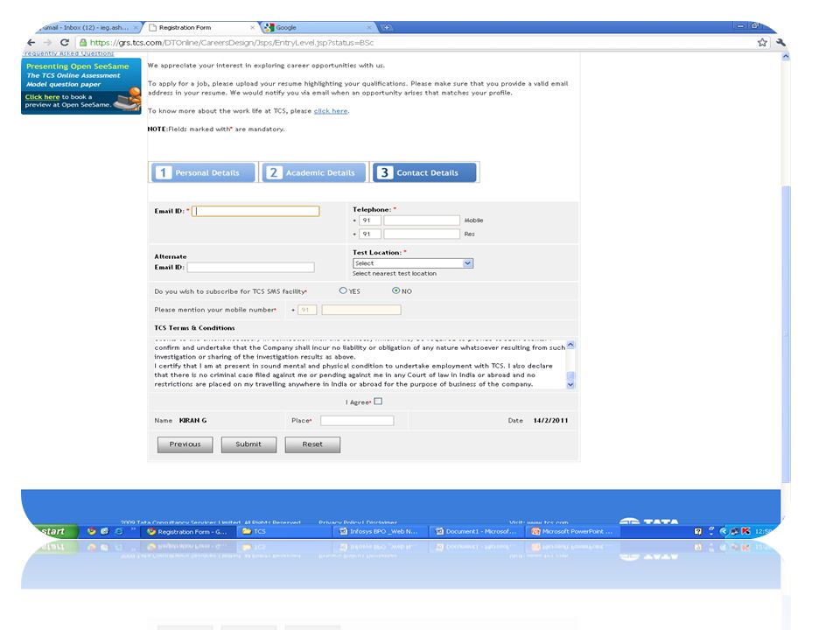Open the Test Location dropdown
Screen dimensions: 840x630
(412, 263)
